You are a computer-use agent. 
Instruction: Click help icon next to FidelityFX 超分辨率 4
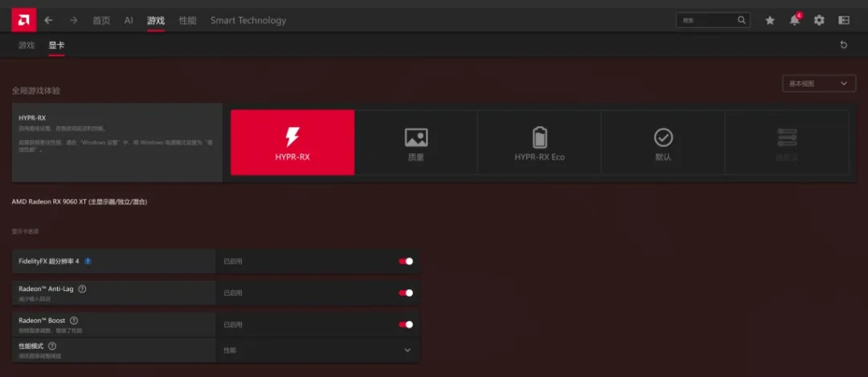[x=88, y=260]
